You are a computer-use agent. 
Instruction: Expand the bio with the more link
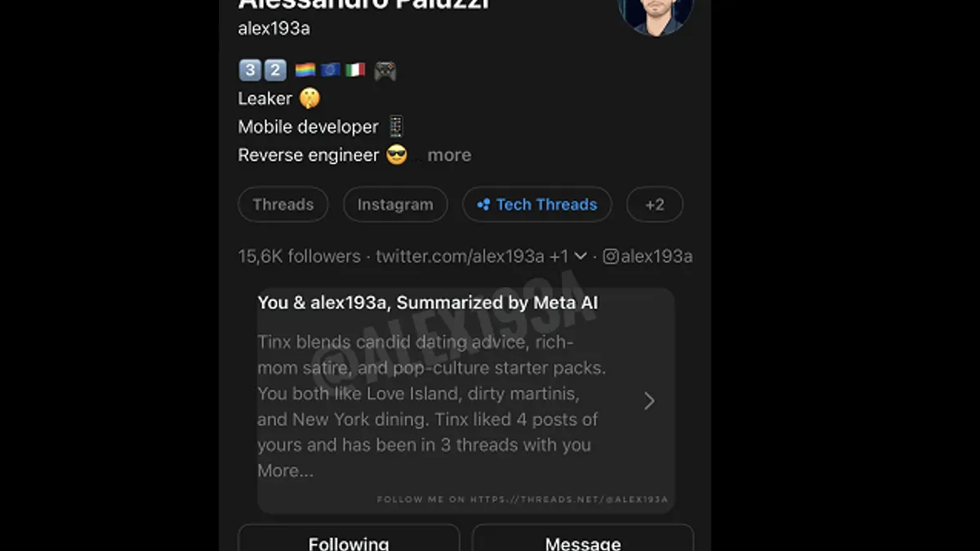(x=450, y=155)
